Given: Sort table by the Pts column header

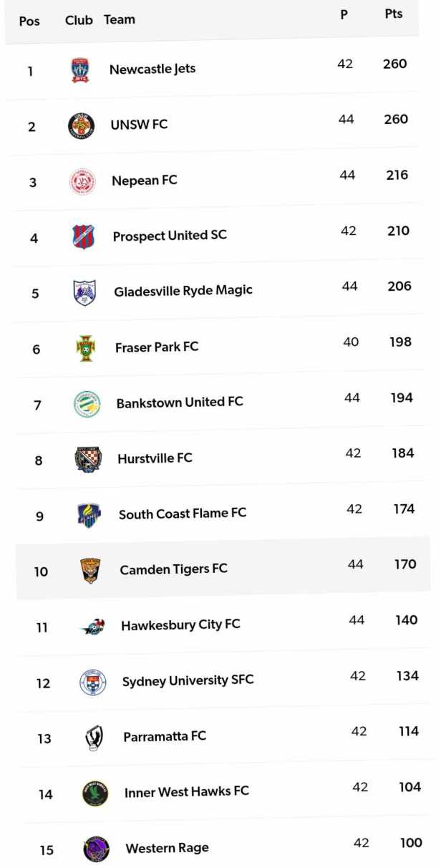Looking at the screenshot, I should tap(394, 14).
